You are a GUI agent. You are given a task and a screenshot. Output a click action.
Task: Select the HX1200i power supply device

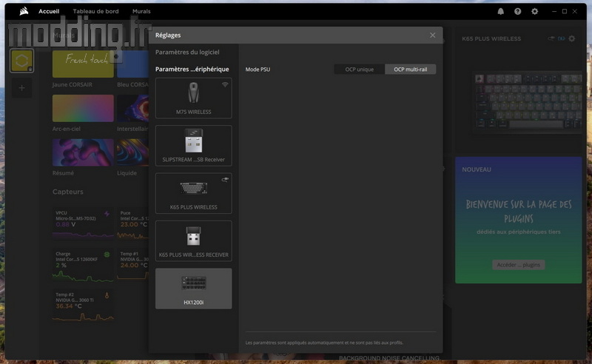coord(193,289)
